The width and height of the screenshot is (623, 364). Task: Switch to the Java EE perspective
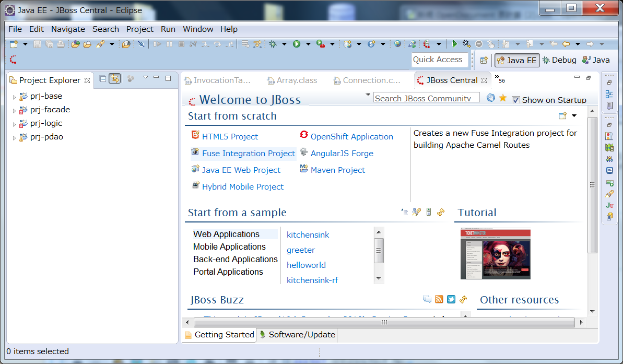coord(517,61)
